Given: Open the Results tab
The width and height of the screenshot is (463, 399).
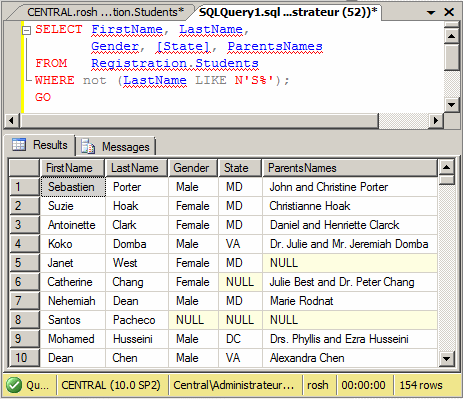Looking at the screenshot, I should (x=40, y=145).
